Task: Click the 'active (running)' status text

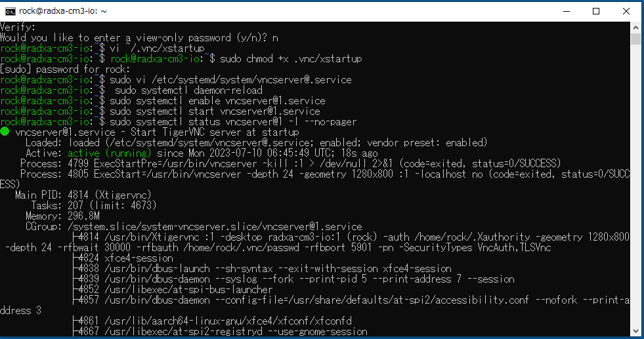Action: tap(110, 153)
